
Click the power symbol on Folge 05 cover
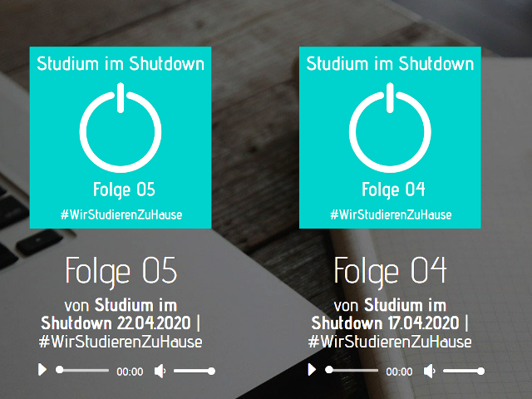[x=121, y=127]
